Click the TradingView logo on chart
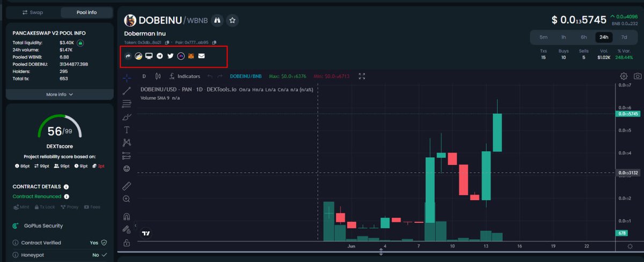Image resolution: width=644 pixels, height=262 pixels. (x=146, y=234)
